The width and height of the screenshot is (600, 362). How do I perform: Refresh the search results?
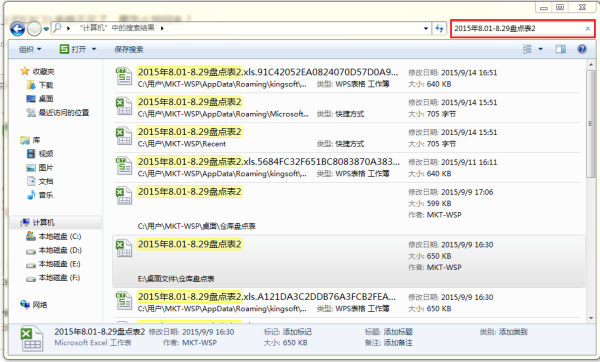tap(439, 28)
